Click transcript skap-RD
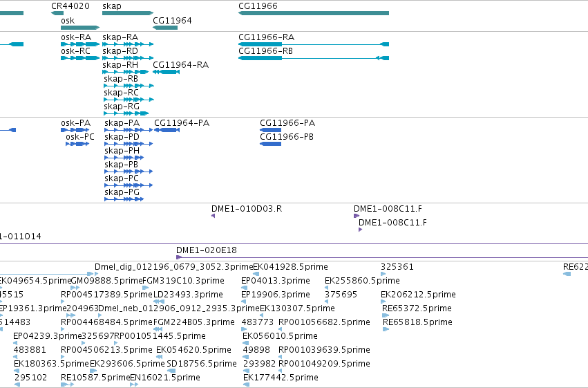Viewport: 588px width, 388px height. click(x=128, y=58)
